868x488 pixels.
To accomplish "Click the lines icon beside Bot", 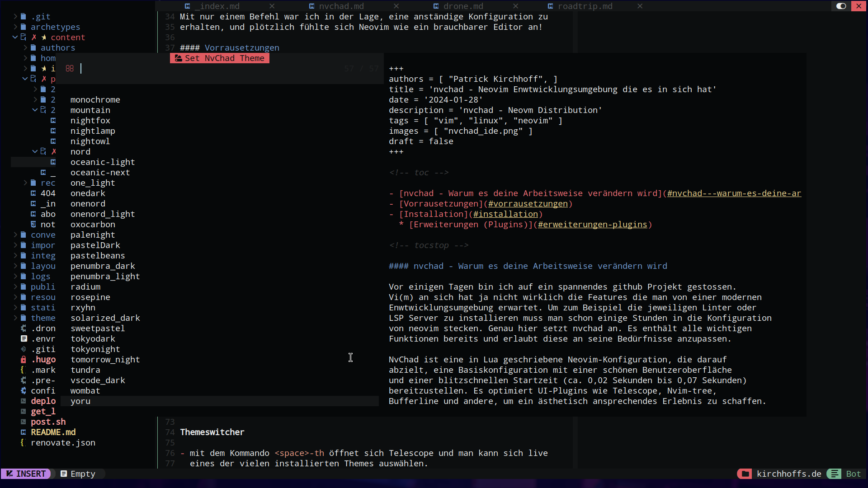I will click(835, 474).
